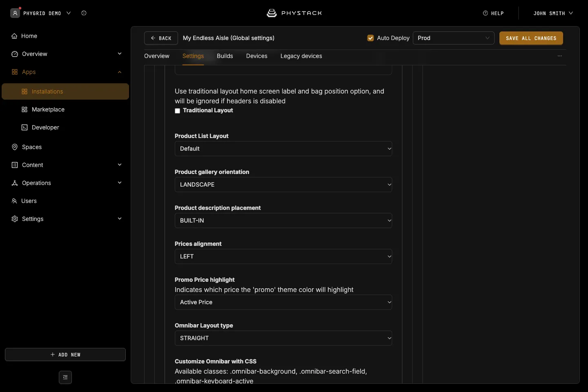Expand the Settings sidebar chevron
This screenshot has width=588, height=392.
coord(120,218)
